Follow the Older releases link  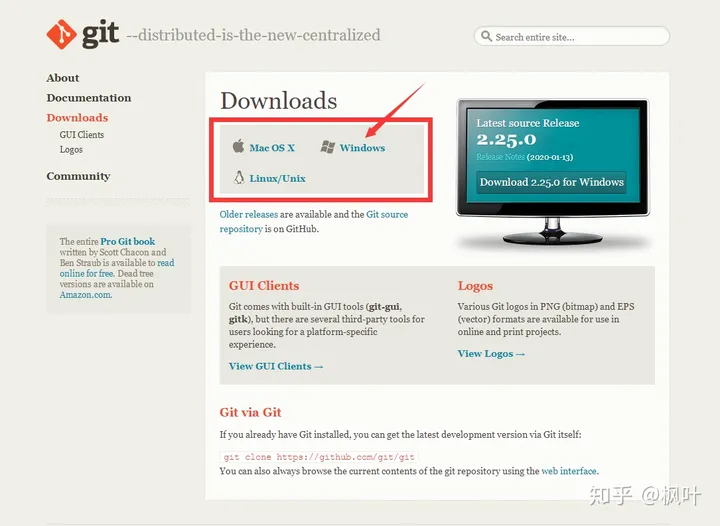[248, 214]
